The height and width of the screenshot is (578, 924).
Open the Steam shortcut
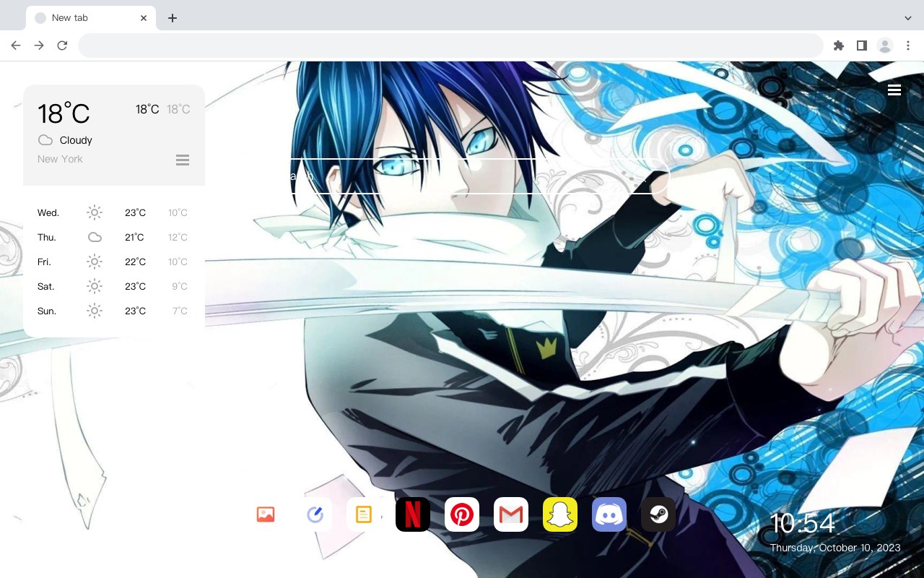tap(658, 514)
